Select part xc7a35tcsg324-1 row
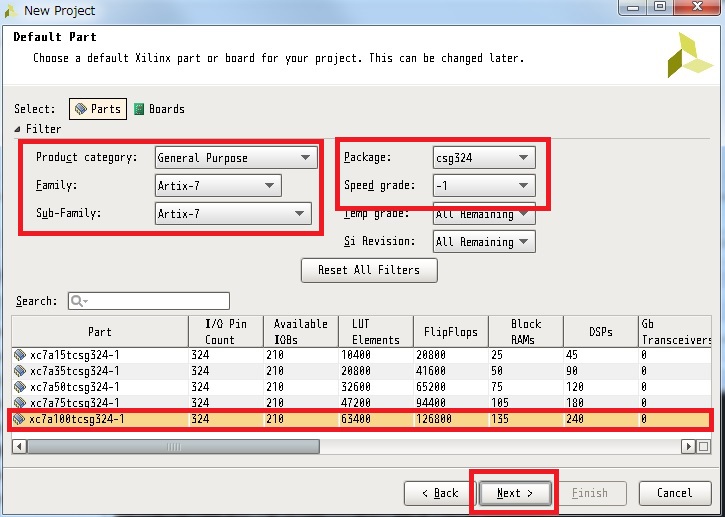 point(362,371)
